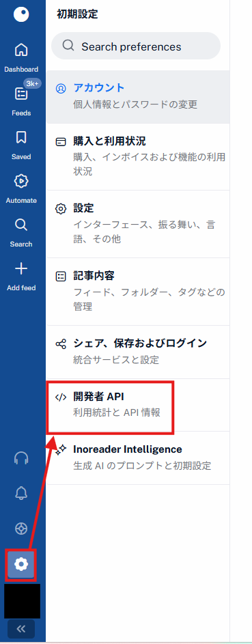This screenshot has width=252, height=644.
Task: Open the Search magnifier in sidebar
Action: coord(21,225)
